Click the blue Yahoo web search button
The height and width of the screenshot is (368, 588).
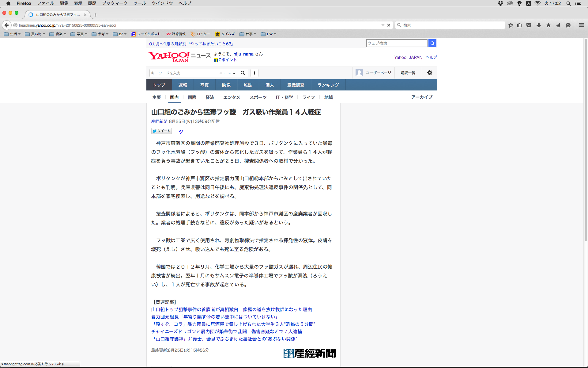(x=432, y=43)
